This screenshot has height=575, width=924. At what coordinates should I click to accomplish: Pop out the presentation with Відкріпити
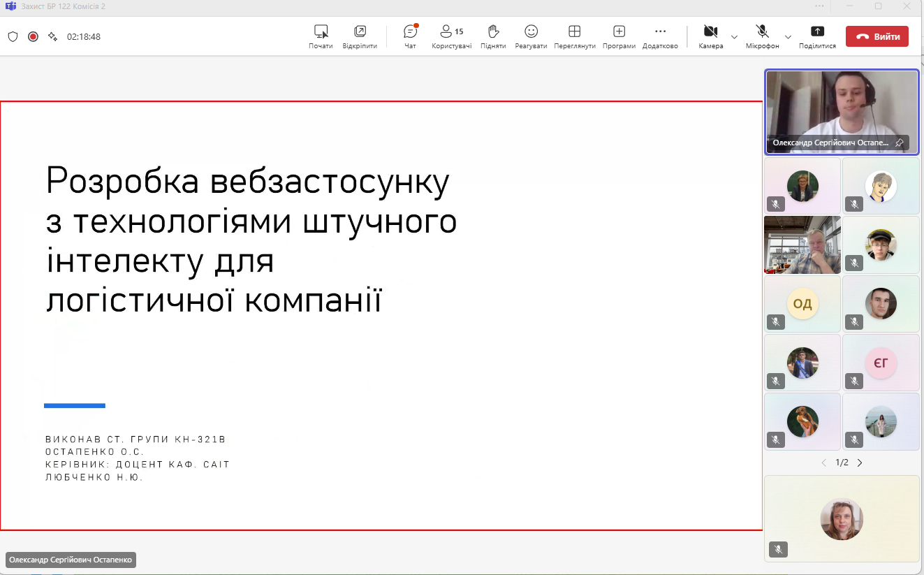[360, 36]
